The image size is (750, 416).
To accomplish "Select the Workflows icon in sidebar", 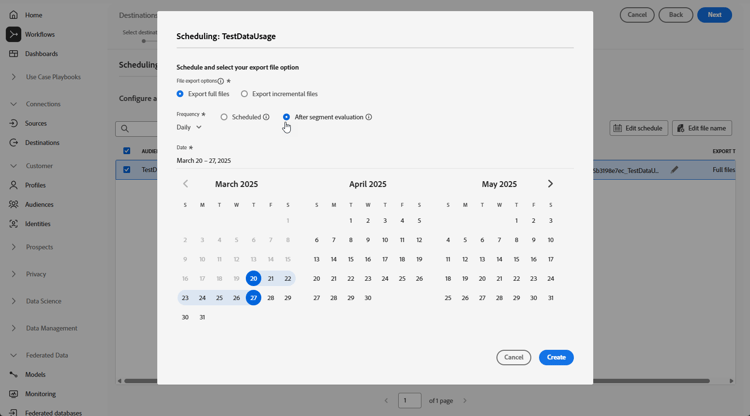I will (13, 34).
